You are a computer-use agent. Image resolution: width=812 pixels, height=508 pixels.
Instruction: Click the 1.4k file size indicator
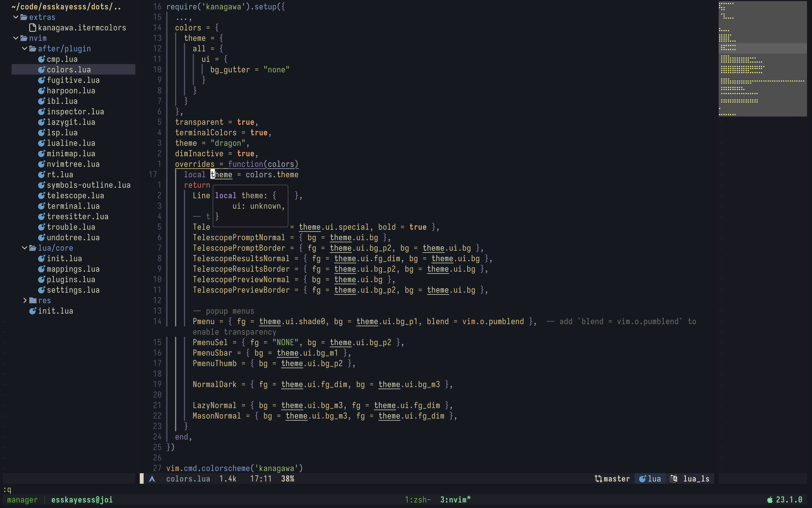click(x=228, y=479)
